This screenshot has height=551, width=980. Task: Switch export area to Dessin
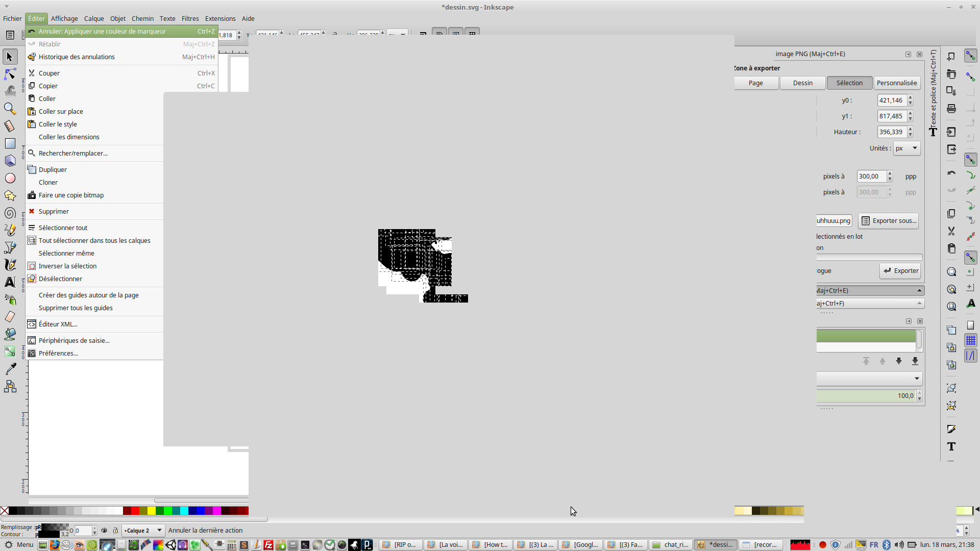tap(802, 83)
